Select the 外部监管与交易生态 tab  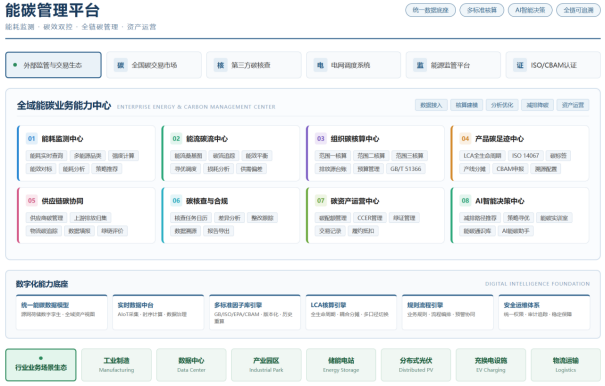[x=53, y=65]
